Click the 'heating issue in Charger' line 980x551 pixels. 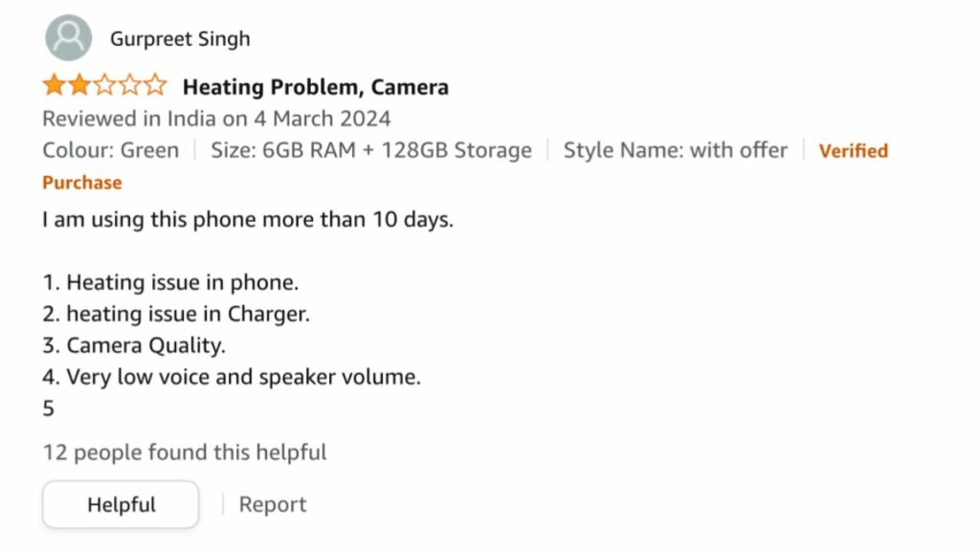[177, 314]
